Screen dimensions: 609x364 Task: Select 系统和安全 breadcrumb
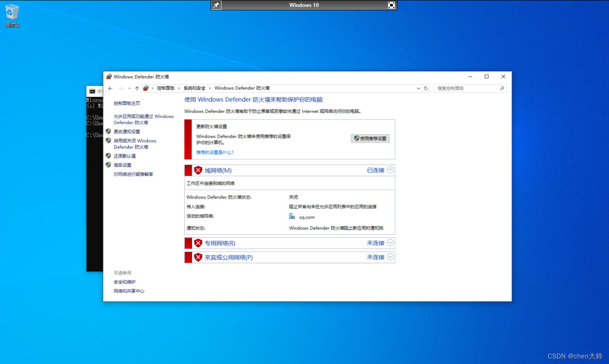coord(195,88)
